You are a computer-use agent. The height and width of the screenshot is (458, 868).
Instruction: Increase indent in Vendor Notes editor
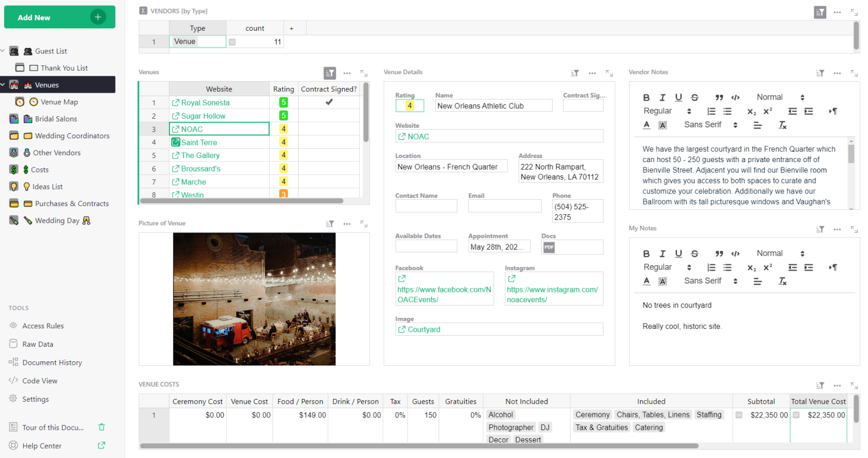coord(809,111)
